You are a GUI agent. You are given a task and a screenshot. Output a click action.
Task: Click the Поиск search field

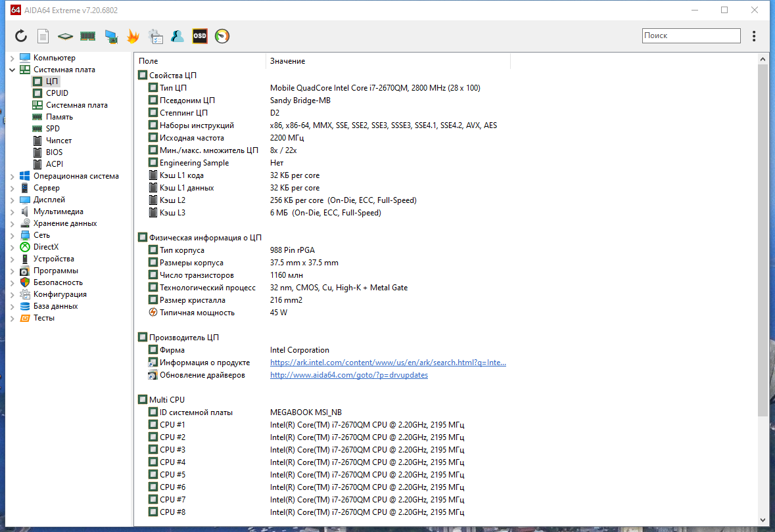tap(691, 36)
